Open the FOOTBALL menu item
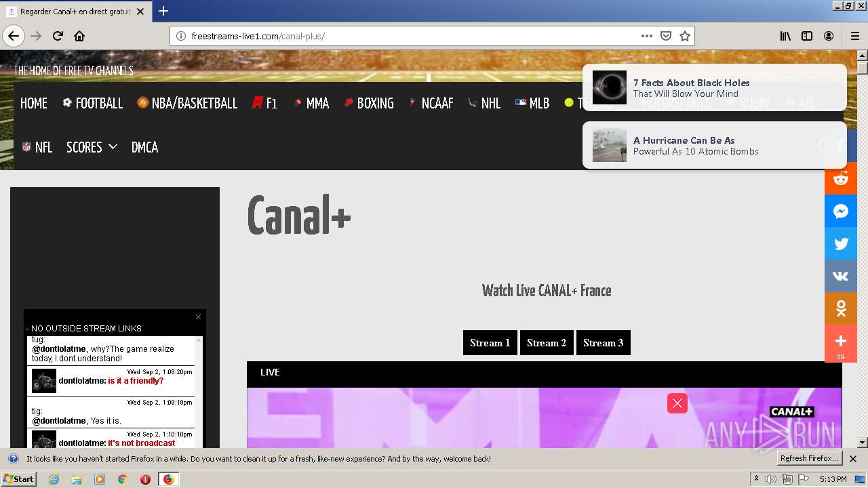This screenshot has width=868, height=488. pyautogui.click(x=92, y=103)
